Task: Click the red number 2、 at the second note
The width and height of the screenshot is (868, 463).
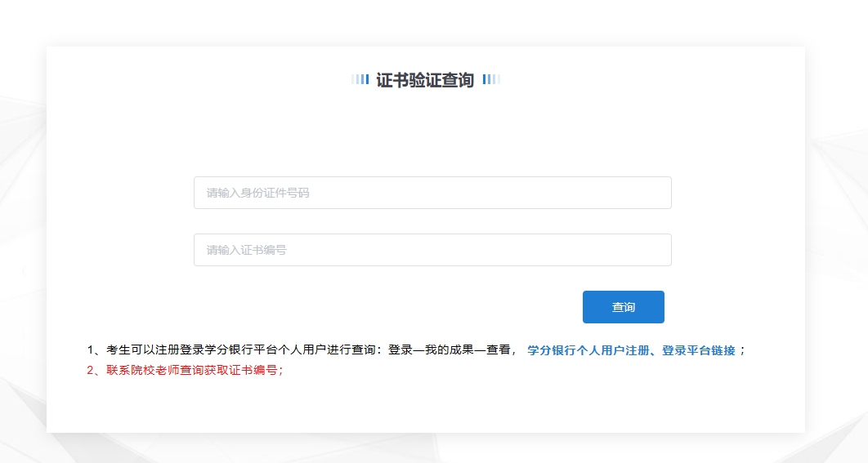Action: coord(94,369)
